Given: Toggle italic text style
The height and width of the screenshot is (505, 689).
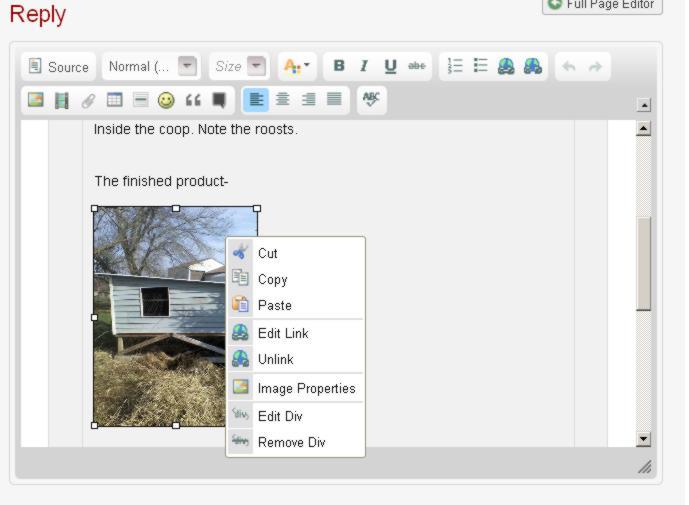Looking at the screenshot, I should pyautogui.click(x=364, y=66).
